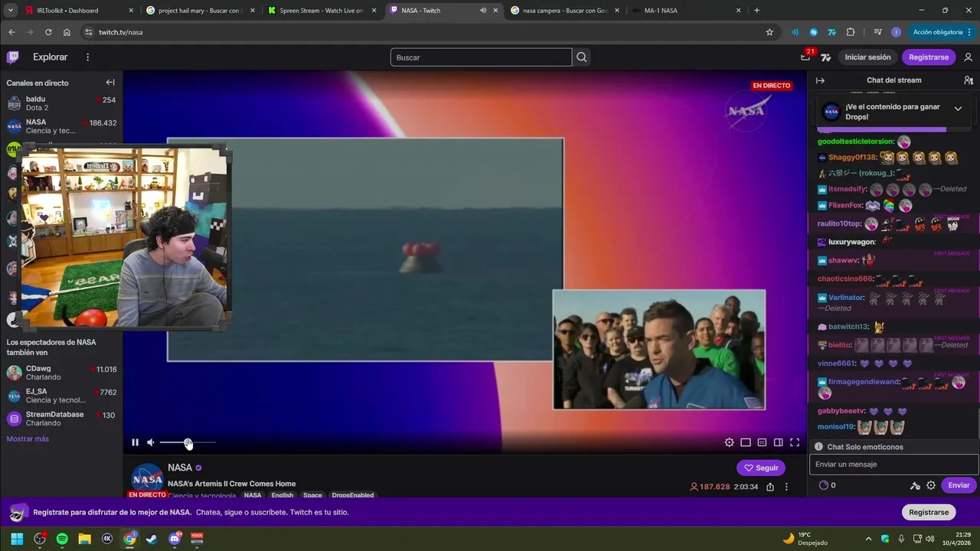Share the NASA stream
980x551 pixels.
point(769,487)
